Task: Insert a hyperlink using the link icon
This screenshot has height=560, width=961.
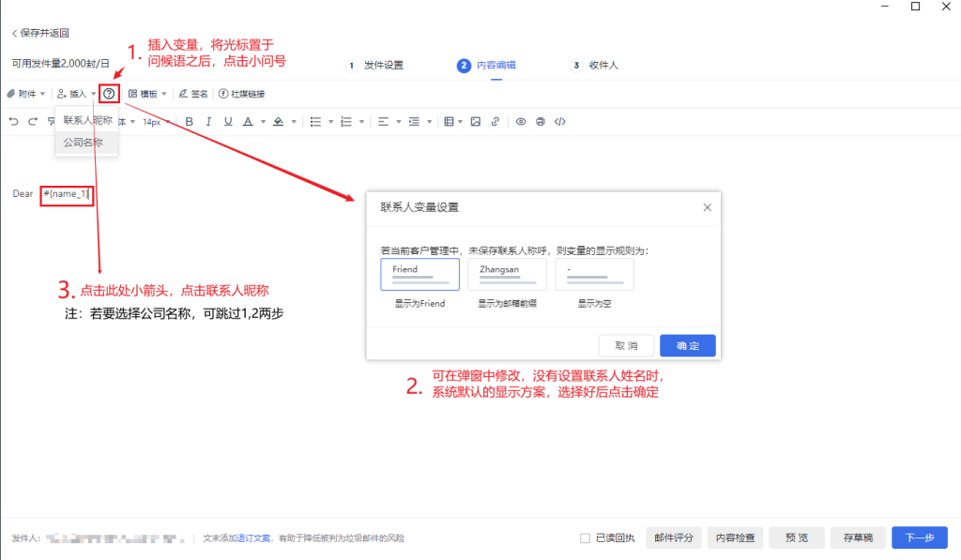Action: coord(496,122)
